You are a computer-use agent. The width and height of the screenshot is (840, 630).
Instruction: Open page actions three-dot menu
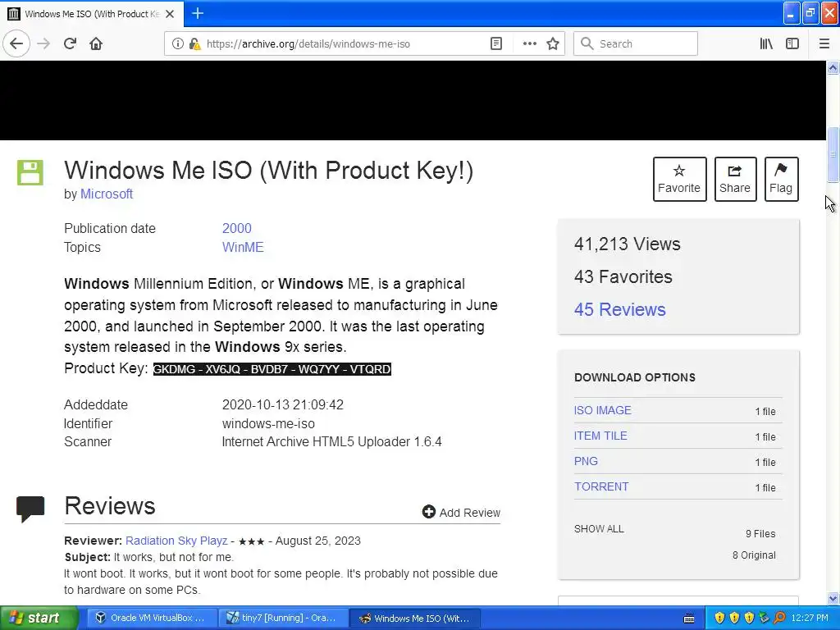coord(529,43)
